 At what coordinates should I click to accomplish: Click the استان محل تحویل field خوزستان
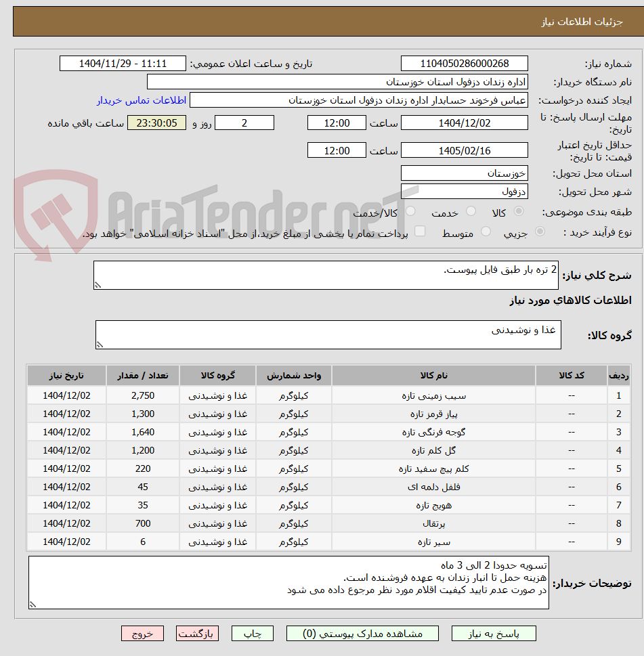465,173
